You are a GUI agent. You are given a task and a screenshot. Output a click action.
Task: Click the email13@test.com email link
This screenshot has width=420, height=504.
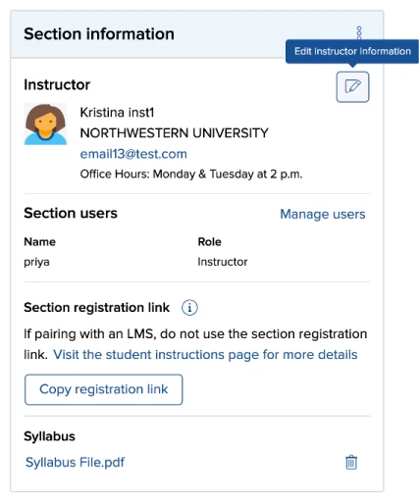coord(133,154)
